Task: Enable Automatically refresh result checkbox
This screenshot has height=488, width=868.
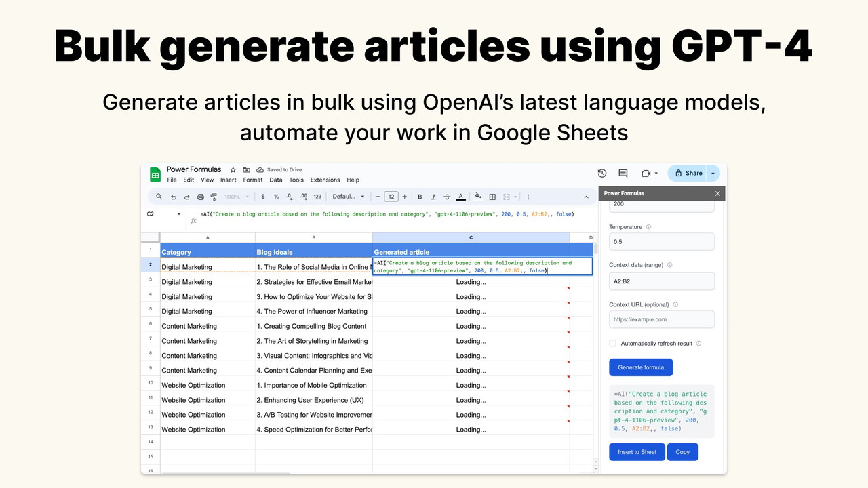Action: click(x=613, y=344)
